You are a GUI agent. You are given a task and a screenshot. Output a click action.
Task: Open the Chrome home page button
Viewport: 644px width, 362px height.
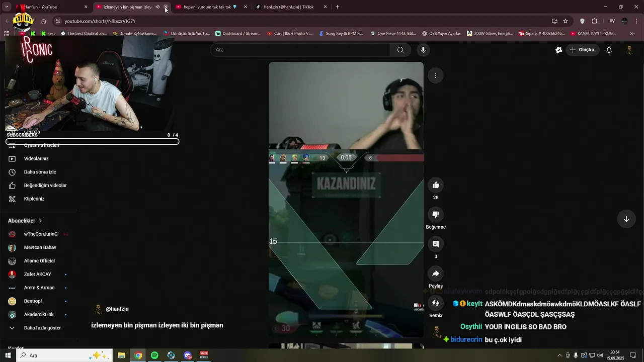44,21
